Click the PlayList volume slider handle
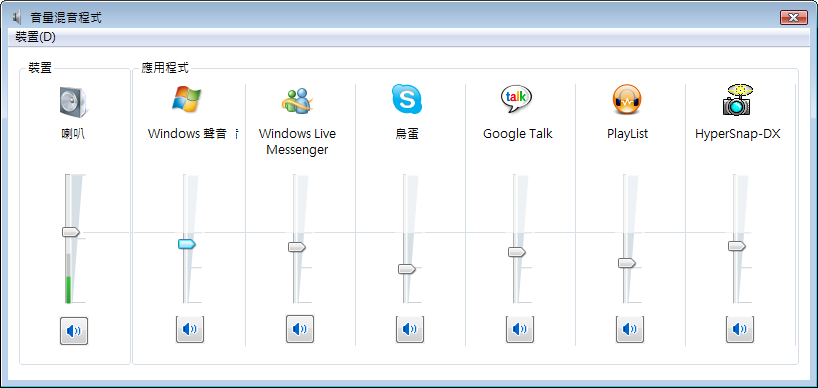The image size is (818, 388). pos(627,263)
